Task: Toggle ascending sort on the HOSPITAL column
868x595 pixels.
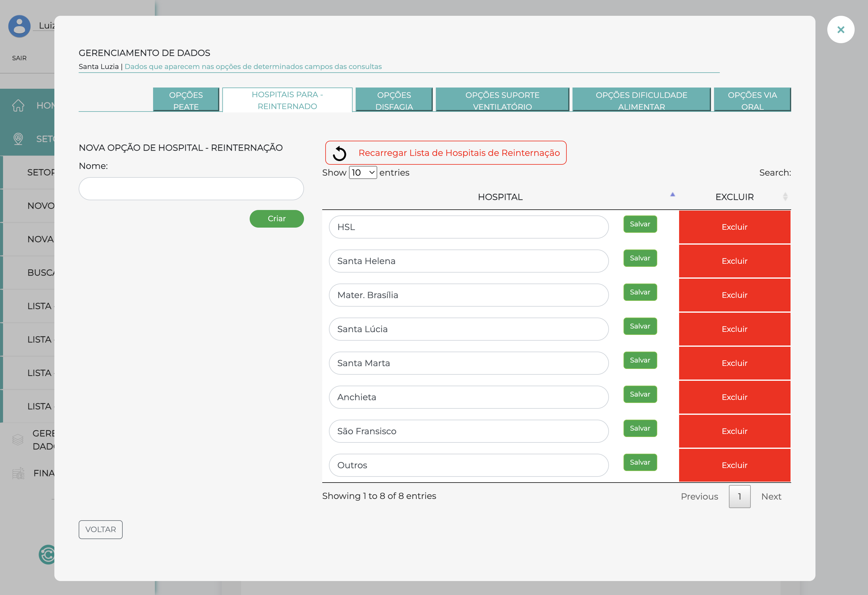Action: [500, 197]
